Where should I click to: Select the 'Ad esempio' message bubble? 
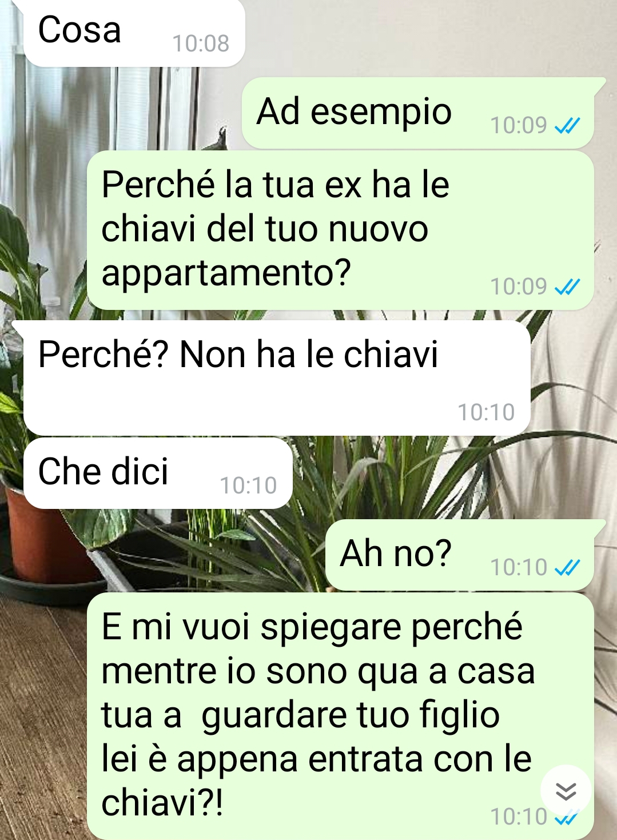tap(418, 113)
